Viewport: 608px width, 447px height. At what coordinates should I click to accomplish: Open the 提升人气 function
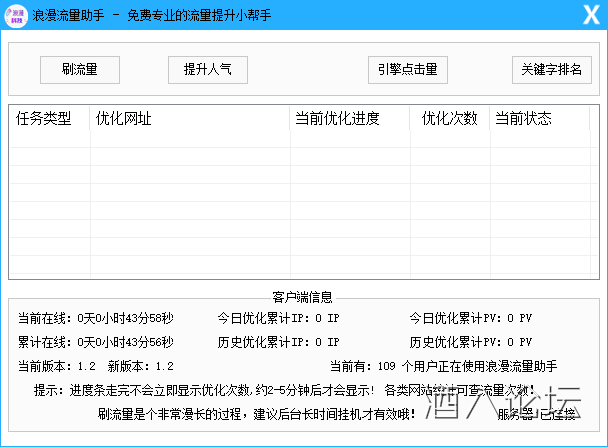click(x=207, y=70)
